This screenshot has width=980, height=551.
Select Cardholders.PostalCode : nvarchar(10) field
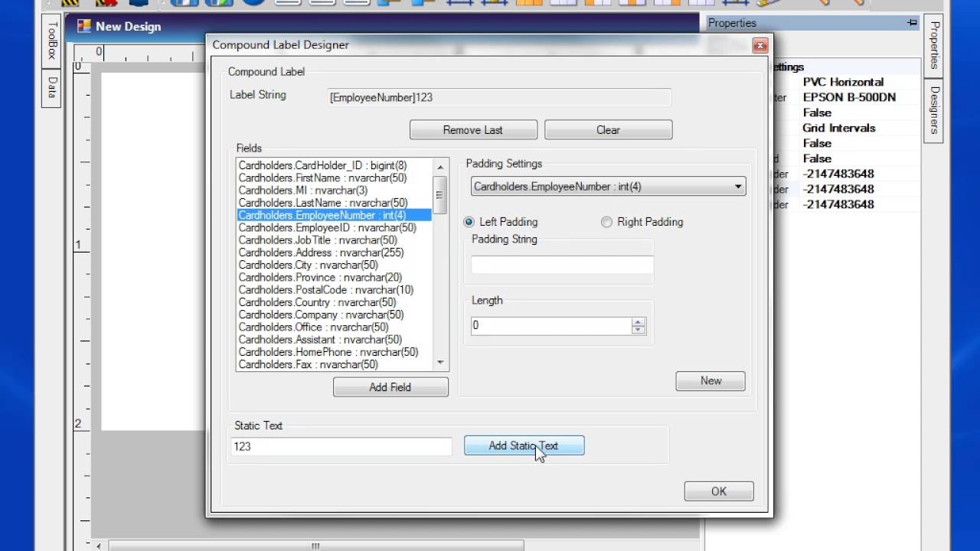334,290
